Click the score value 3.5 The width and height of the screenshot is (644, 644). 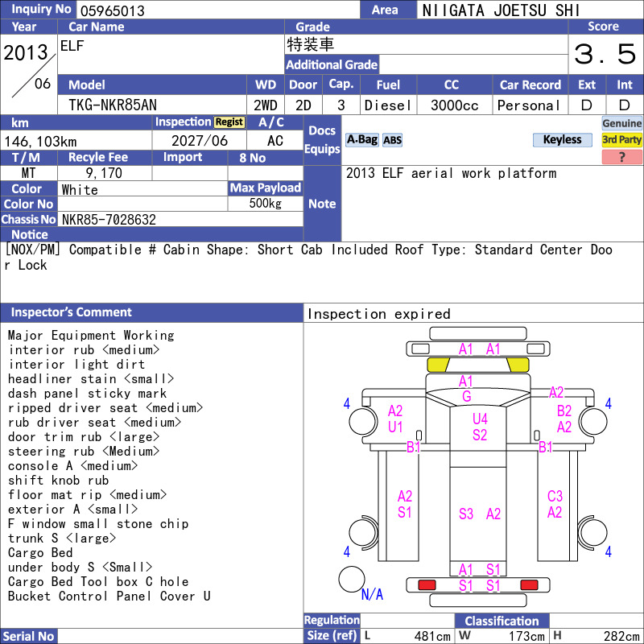605,54
